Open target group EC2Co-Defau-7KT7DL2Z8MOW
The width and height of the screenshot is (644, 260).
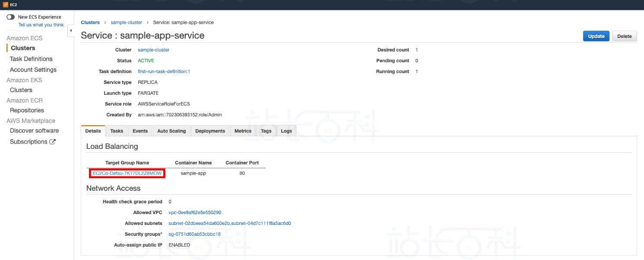(127, 173)
